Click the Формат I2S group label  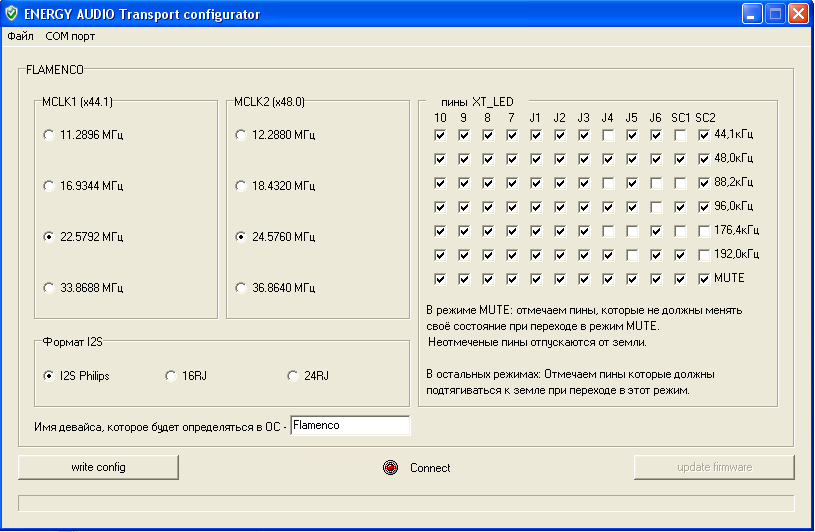[72, 342]
